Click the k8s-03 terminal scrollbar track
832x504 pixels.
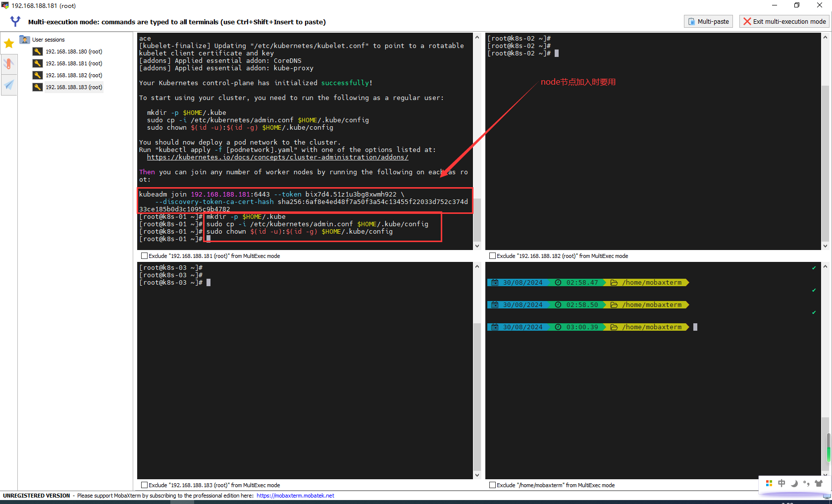pyautogui.click(x=477, y=297)
